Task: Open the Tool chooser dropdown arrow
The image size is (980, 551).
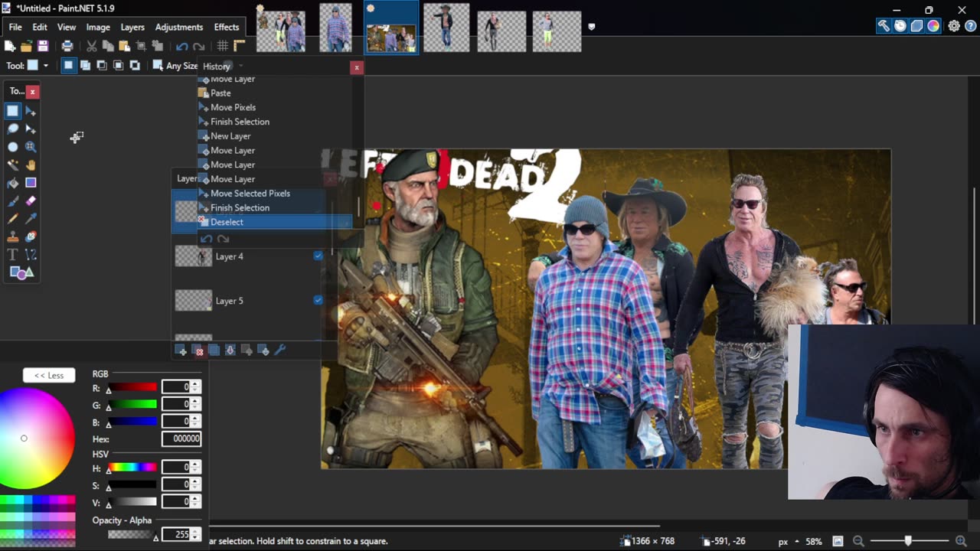Action: click(45, 66)
